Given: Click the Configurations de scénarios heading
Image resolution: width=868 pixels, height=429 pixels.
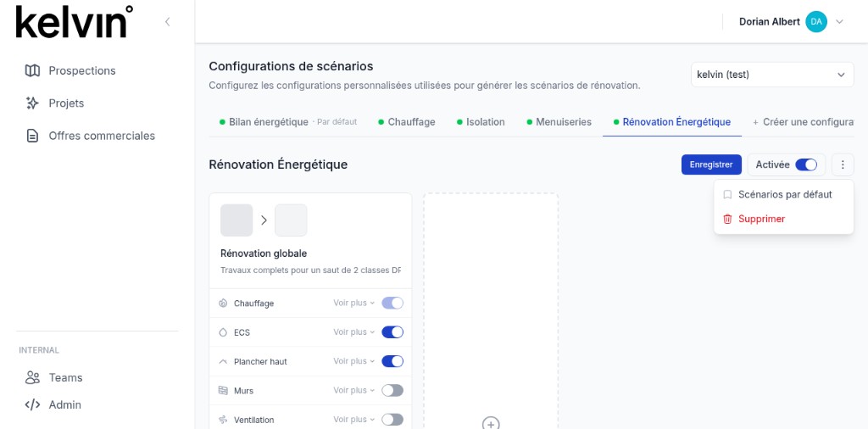Looking at the screenshot, I should (x=291, y=66).
